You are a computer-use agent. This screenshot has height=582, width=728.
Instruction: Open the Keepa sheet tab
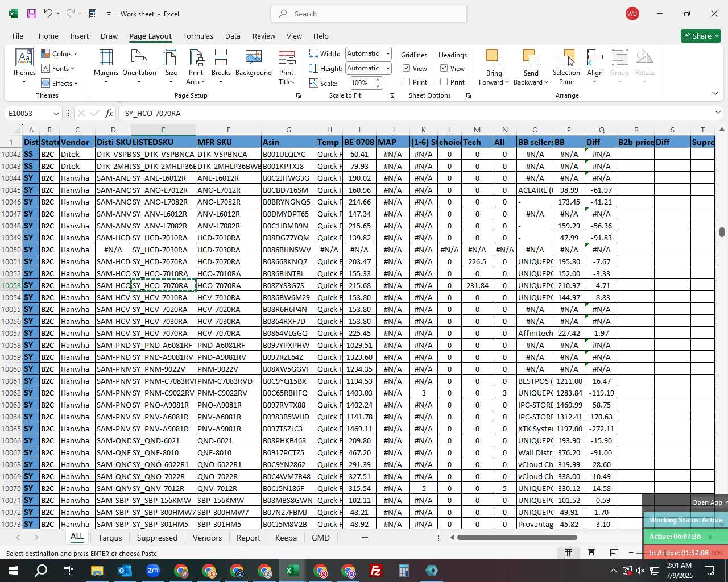pos(286,538)
